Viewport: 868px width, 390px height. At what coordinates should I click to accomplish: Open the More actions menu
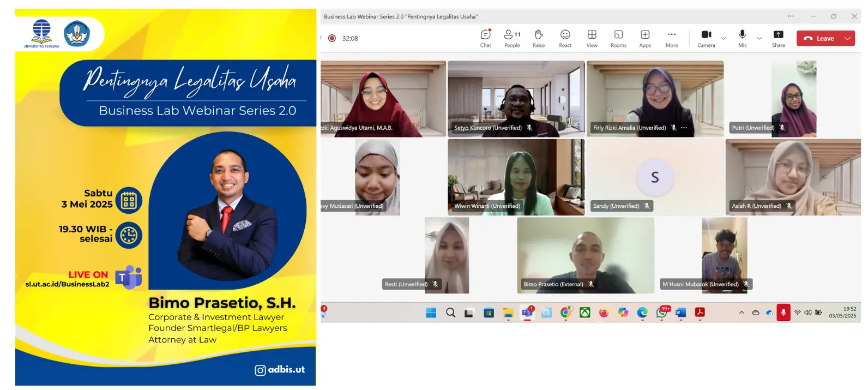pyautogui.click(x=672, y=38)
